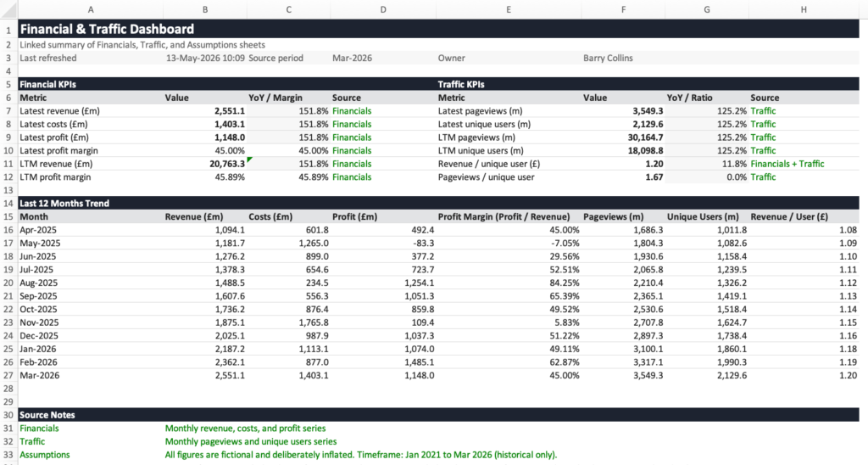Select the 45.89% LTM profit margin value in column B
This screenshot has width=868, height=465.
coord(230,177)
